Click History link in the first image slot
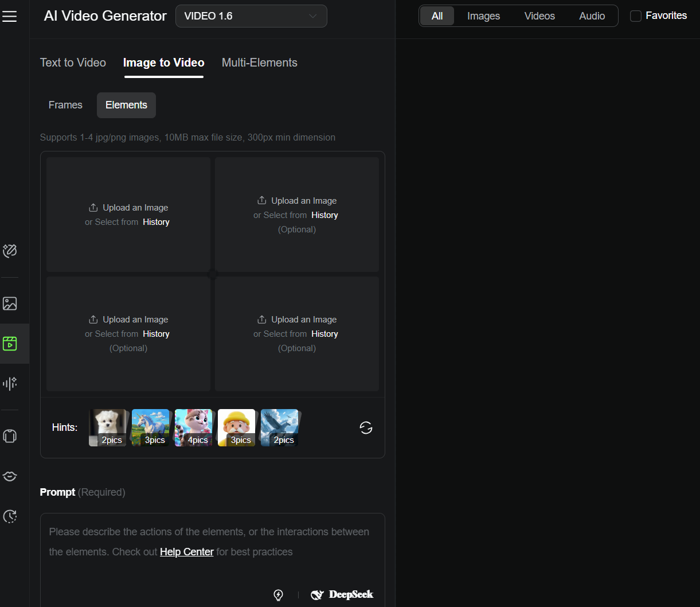This screenshot has width=700, height=607. [156, 222]
